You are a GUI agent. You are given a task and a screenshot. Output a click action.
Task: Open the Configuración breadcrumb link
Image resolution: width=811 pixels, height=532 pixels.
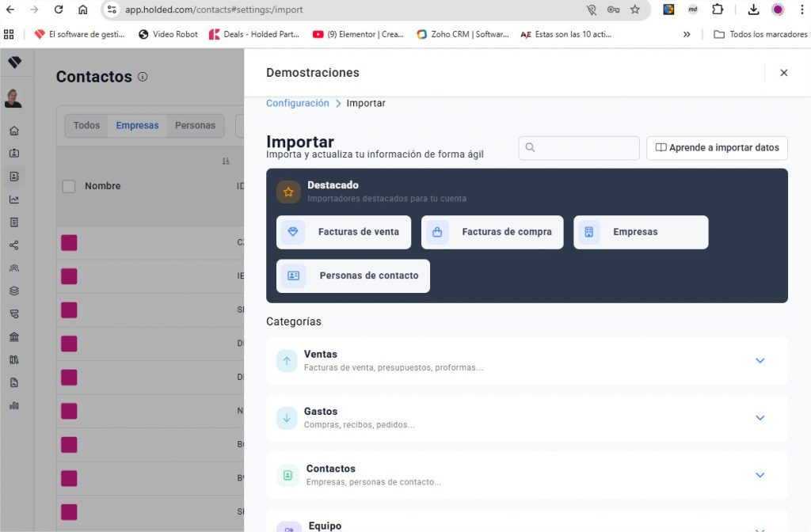[x=298, y=103]
